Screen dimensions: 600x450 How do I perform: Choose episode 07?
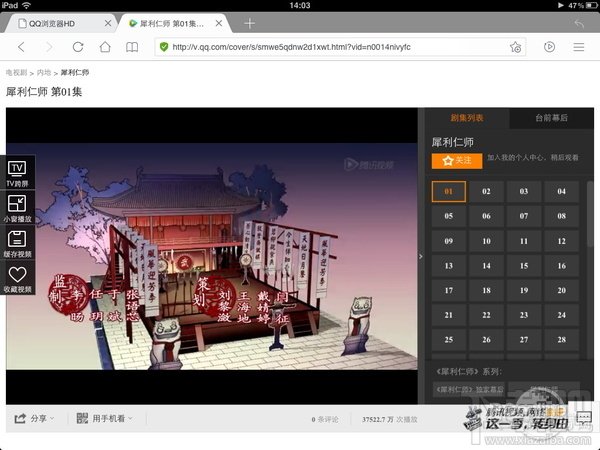click(x=524, y=216)
